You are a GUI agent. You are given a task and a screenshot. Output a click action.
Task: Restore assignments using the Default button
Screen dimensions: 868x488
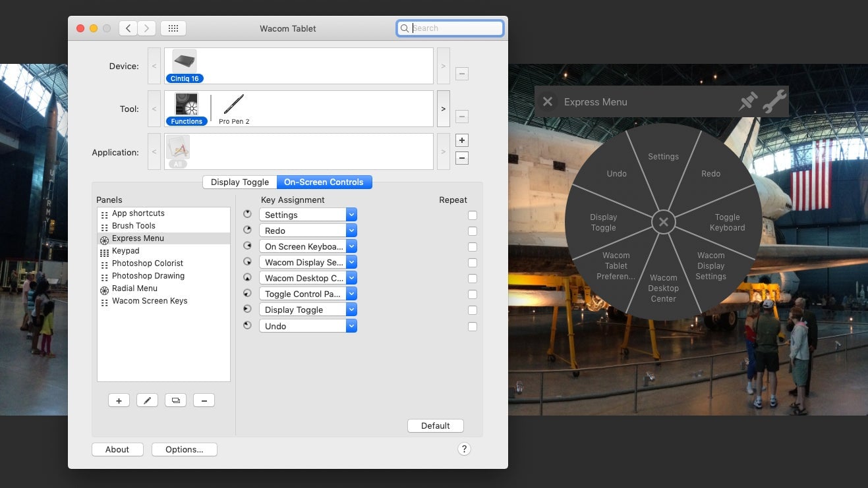click(x=435, y=425)
